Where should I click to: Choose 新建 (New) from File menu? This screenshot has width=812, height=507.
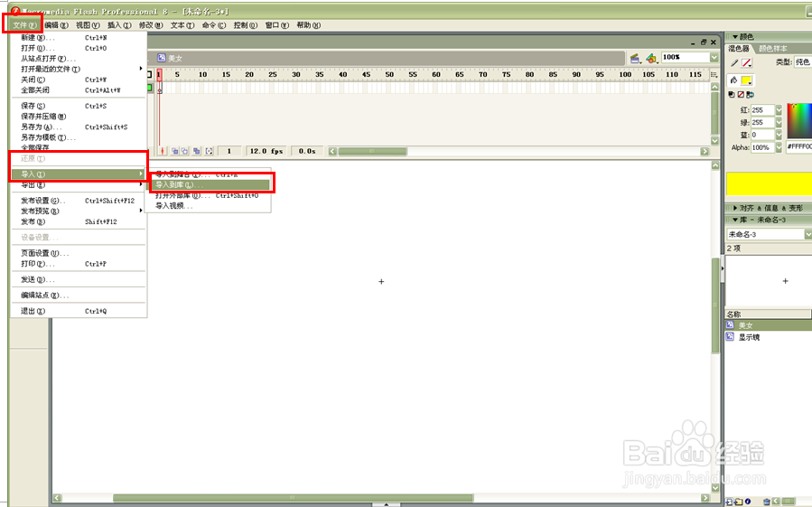[79, 37]
